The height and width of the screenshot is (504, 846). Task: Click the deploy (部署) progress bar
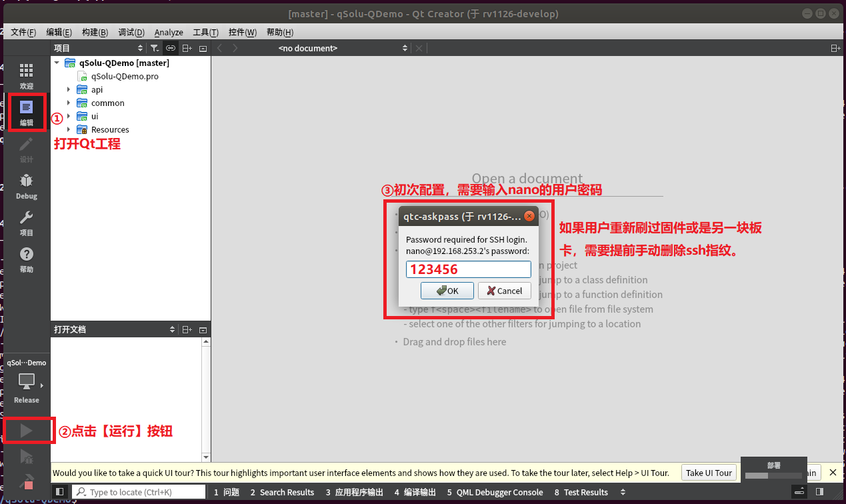(x=773, y=475)
